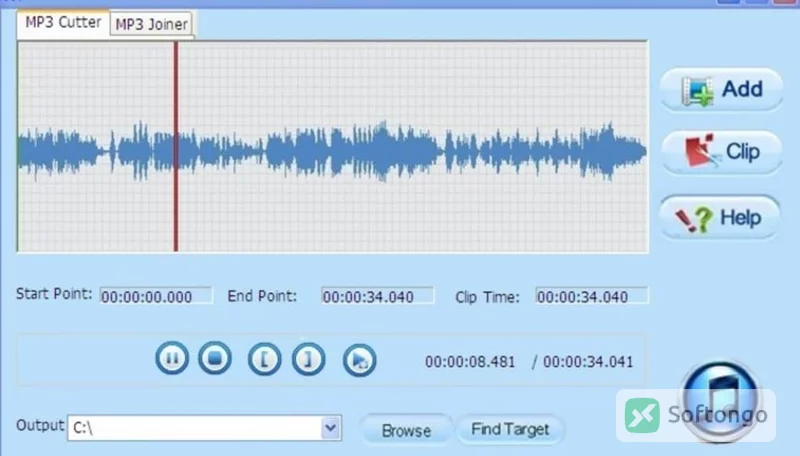800x456 pixels.
Task: Open Help
Action: (720, 218)
